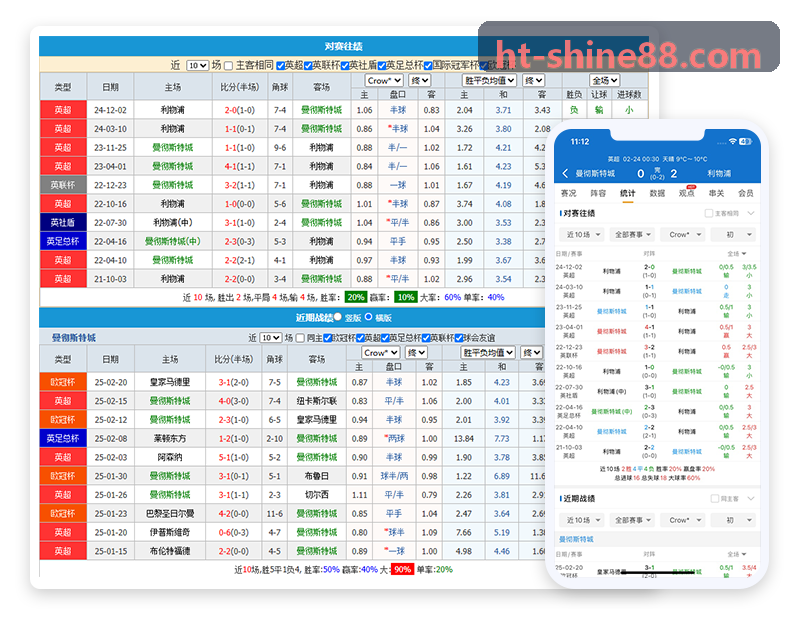This screenshot has width=800, height=625.
Task: Tap the 24-03-10 row score 1-1 on the phone
Action: click(649, 287)
